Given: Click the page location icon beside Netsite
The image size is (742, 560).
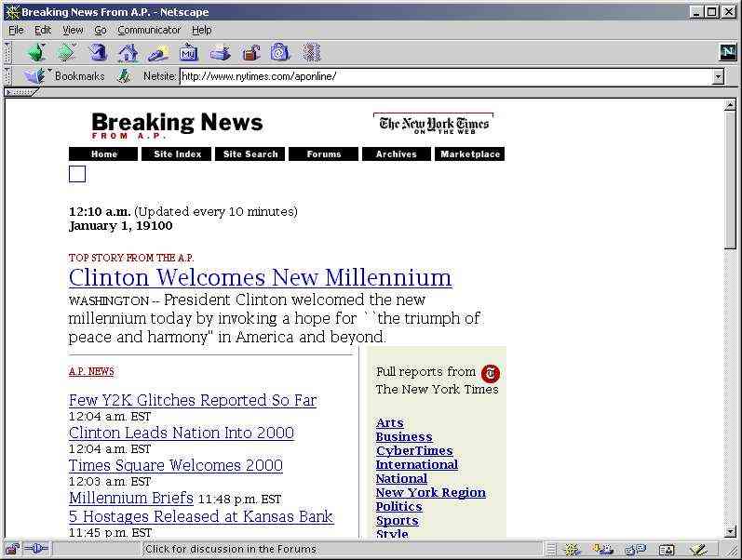Looking at the screenshot, I should coord(124,75).
